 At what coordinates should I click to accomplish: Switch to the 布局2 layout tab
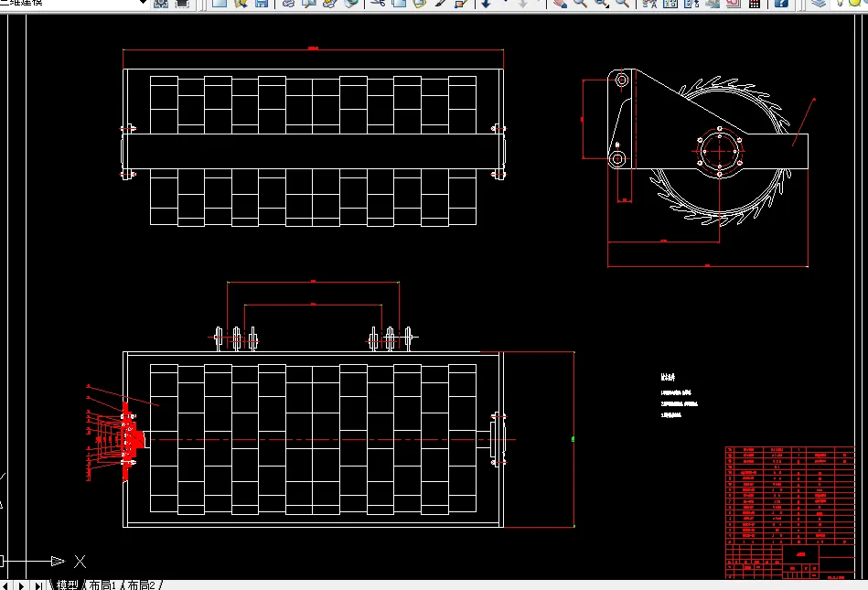click(x=142, y=585)
